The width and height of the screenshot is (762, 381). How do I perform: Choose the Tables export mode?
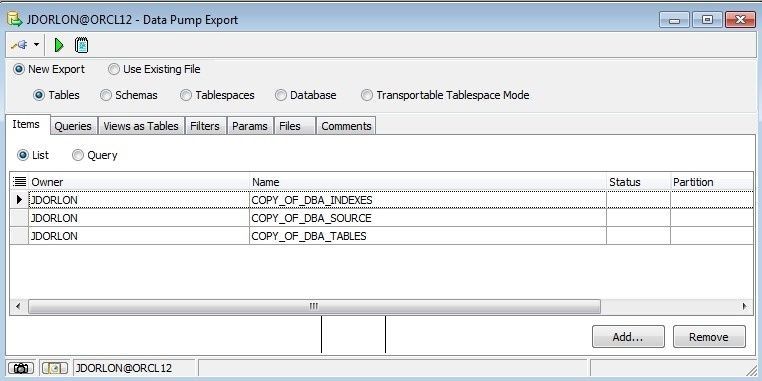point(56,95)
